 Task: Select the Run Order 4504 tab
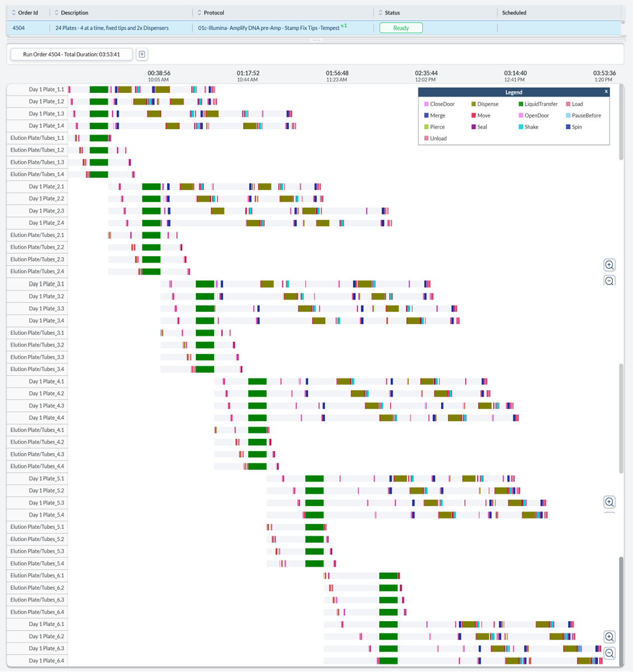72,54
